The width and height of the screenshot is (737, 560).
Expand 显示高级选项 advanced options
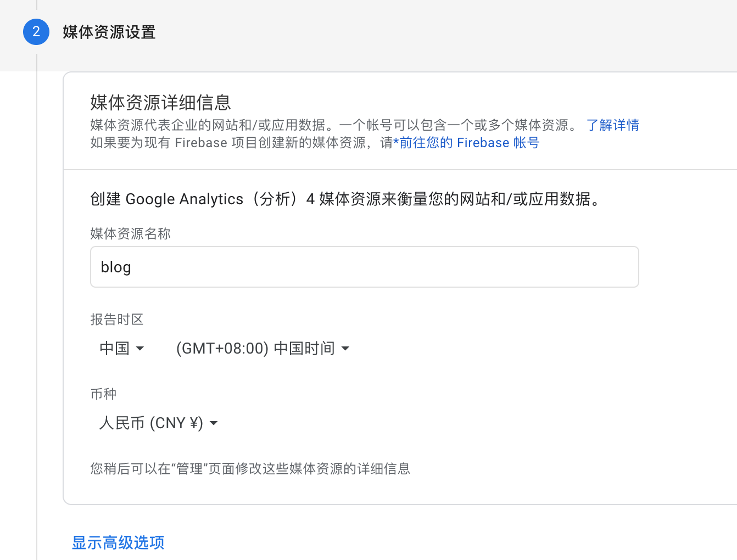point(118,542)
